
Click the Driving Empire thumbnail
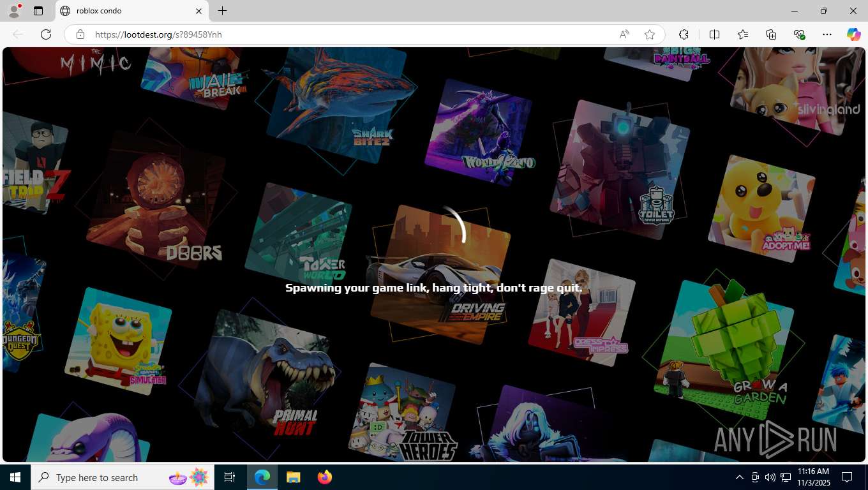coord(440,274)
